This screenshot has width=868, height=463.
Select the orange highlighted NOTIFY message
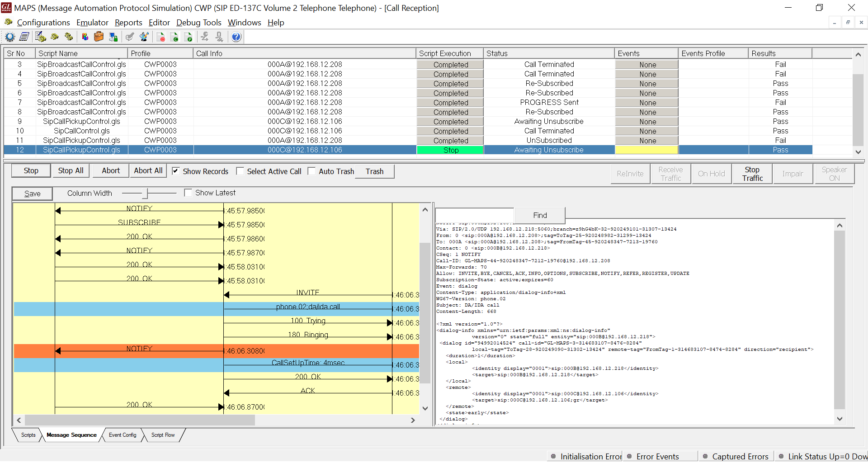(217, 351)
